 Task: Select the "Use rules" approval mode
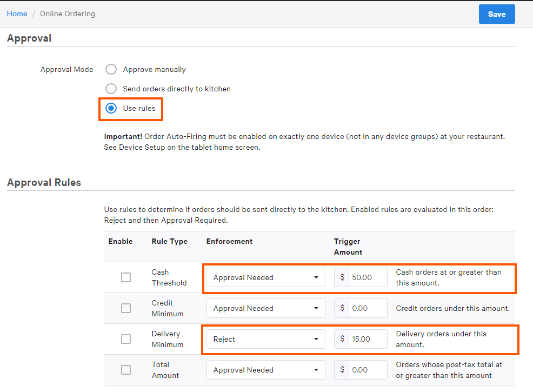[111, 108]
